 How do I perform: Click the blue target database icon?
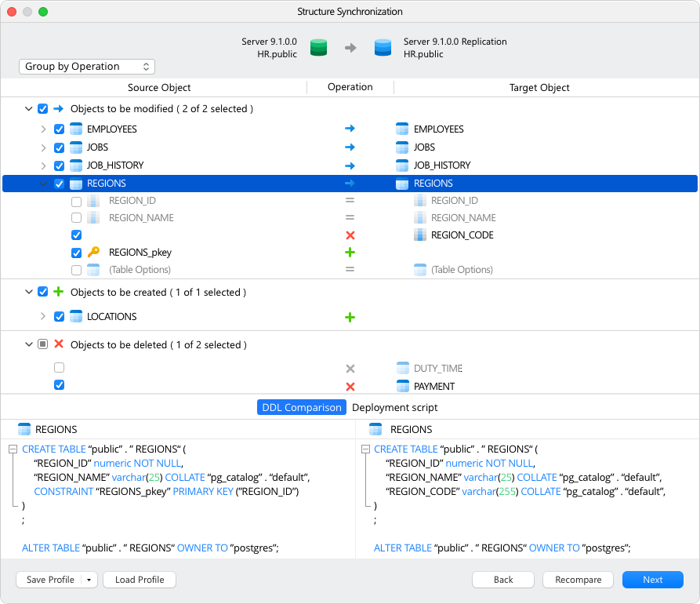(x=383, y=47)
